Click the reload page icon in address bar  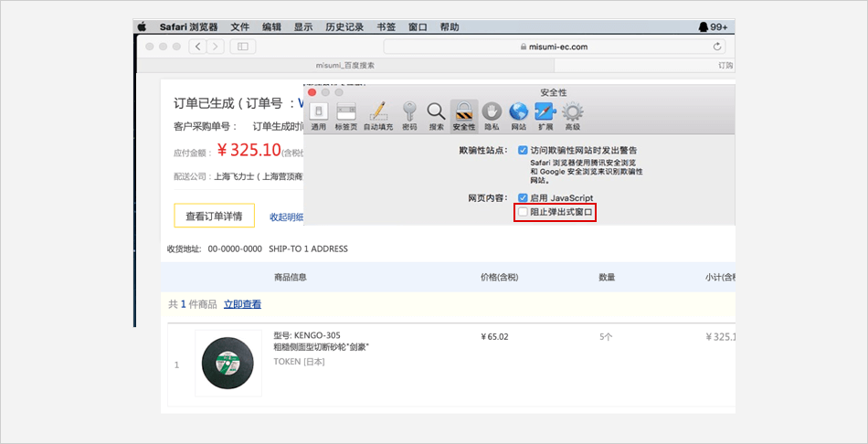717,47
